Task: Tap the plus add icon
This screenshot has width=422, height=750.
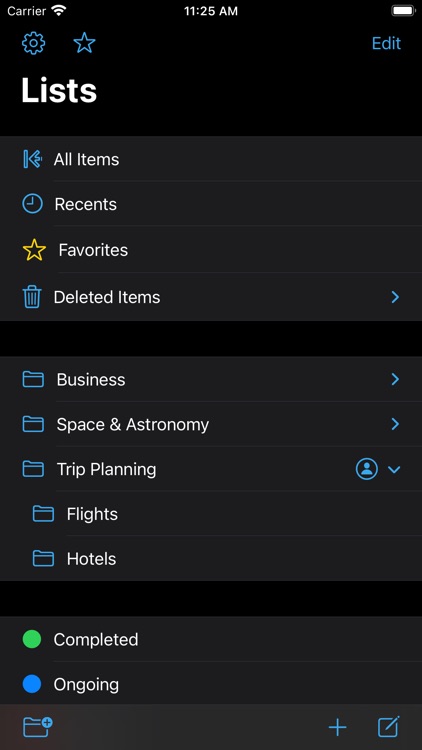Action: (x=337, y=728)
